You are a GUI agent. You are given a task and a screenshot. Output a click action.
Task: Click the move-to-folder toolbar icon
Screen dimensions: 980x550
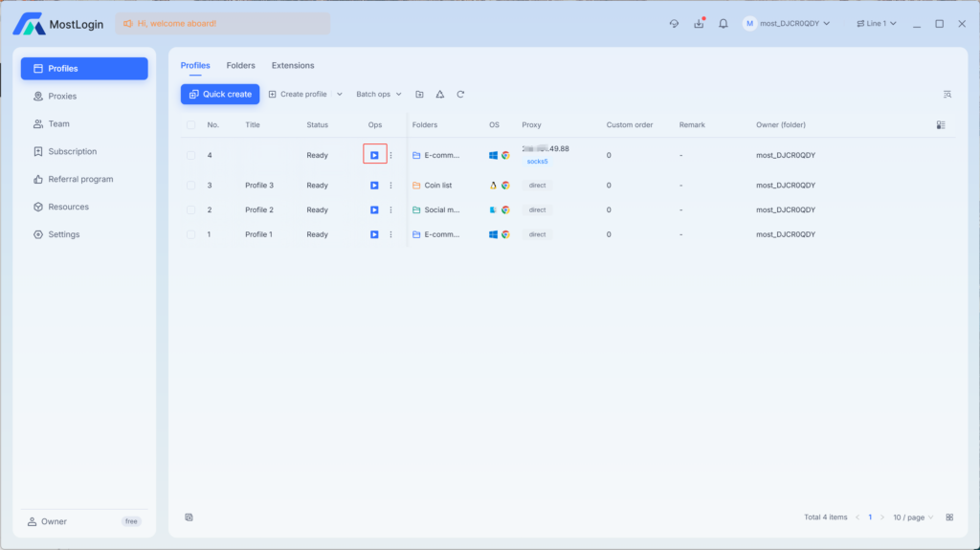[419, 95]
